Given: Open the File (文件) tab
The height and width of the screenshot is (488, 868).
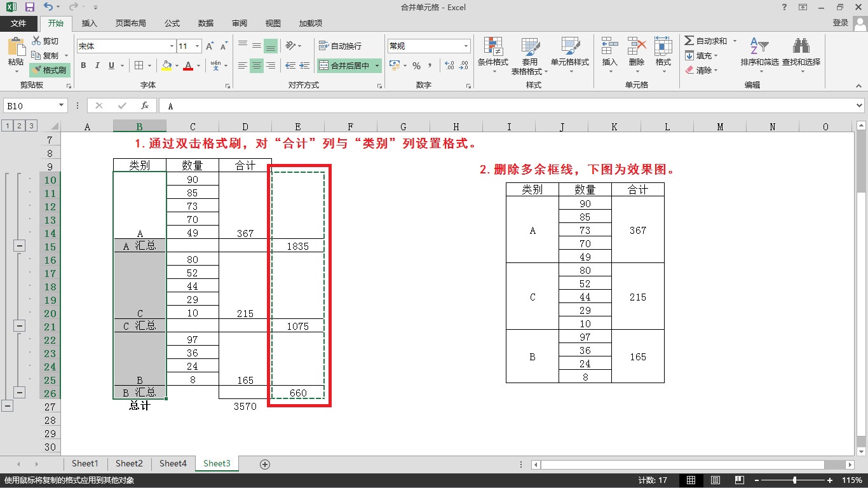Looking at the screenshot, I should tap(19, 23).
